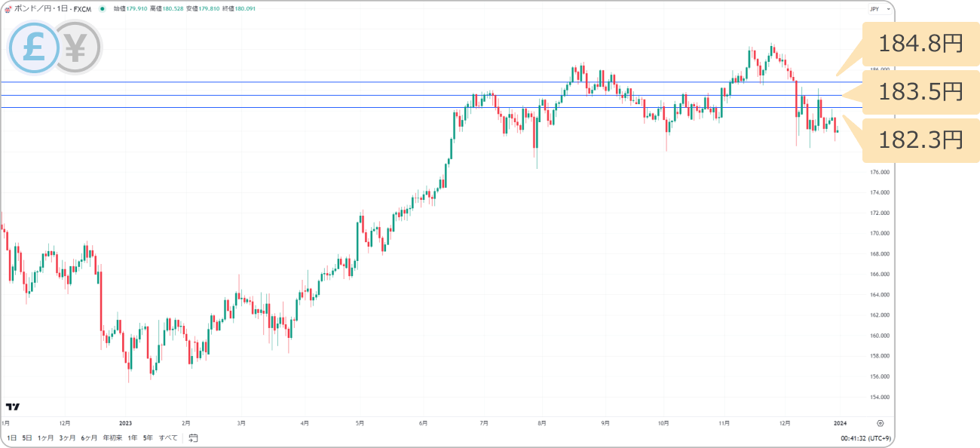980x448 pixels.
Task: Click the large pound sterling coin icon
Action: coord(33,48)
